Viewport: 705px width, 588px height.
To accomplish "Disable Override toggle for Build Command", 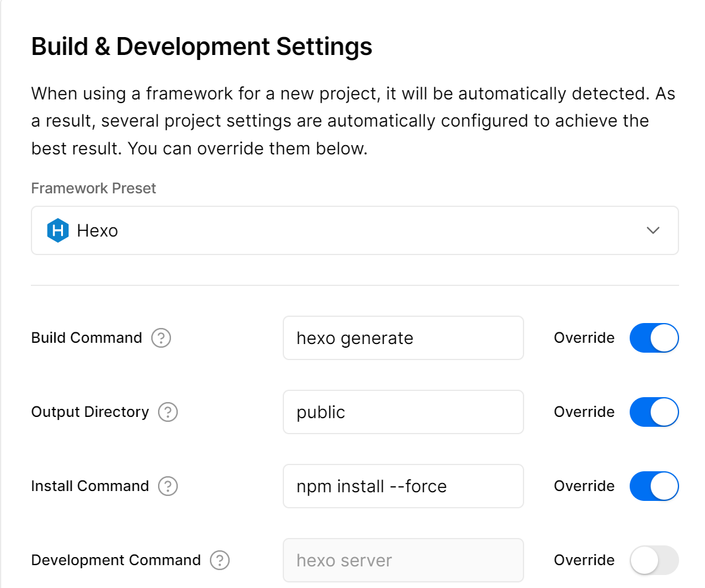I will tap(654, 338).
